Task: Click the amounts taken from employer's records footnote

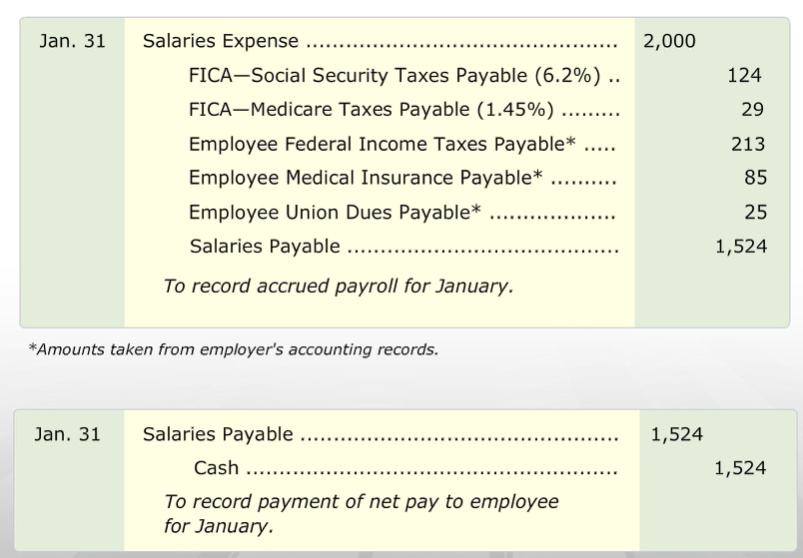Action: pyautogui.click(x=234, y=350)
